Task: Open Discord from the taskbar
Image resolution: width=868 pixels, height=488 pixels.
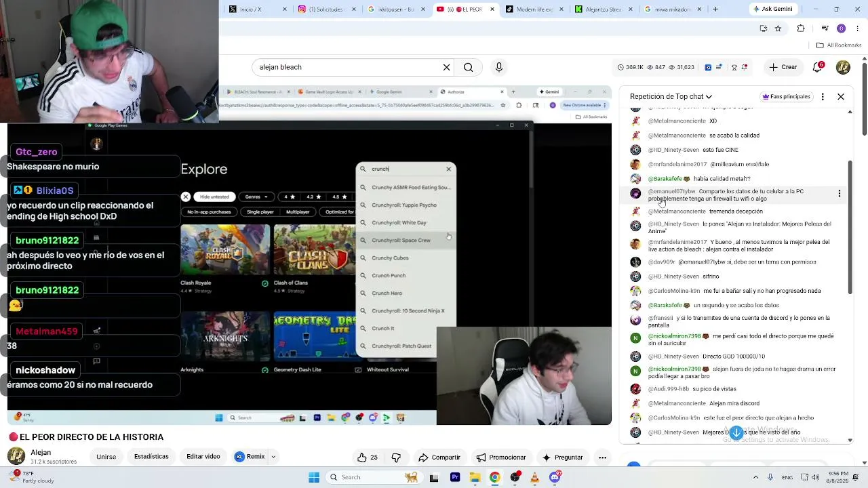Action: [x=555, y=477]
